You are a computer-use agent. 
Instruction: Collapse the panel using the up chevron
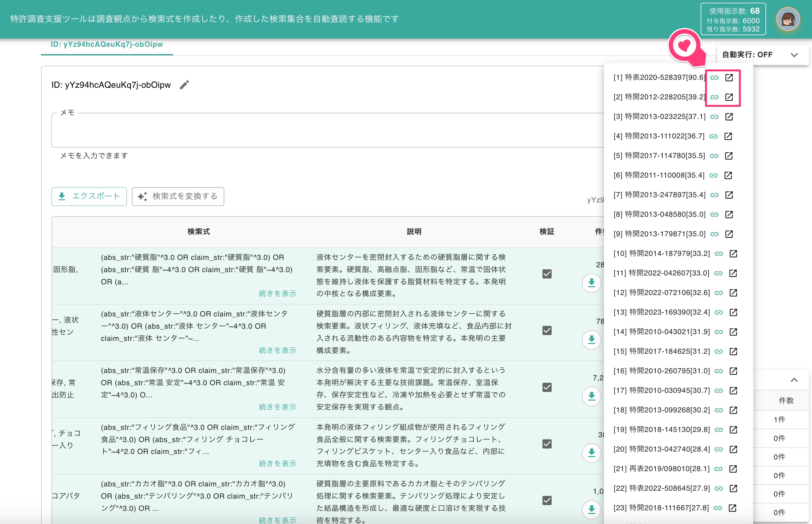click(794, 380)
